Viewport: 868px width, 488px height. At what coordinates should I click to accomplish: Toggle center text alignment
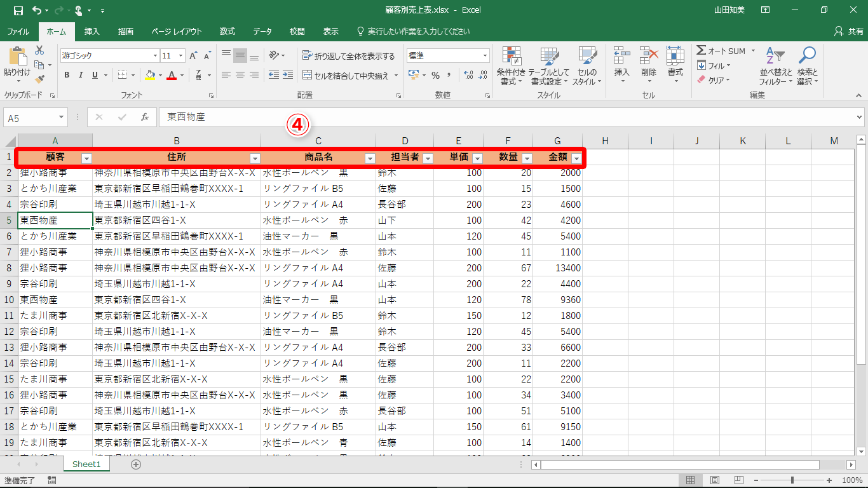pos(240,75)
